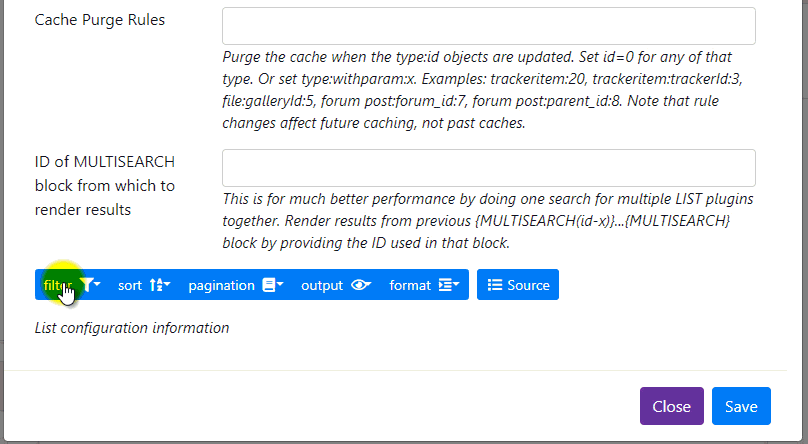Select the format menu label

[x=410, y=285]
